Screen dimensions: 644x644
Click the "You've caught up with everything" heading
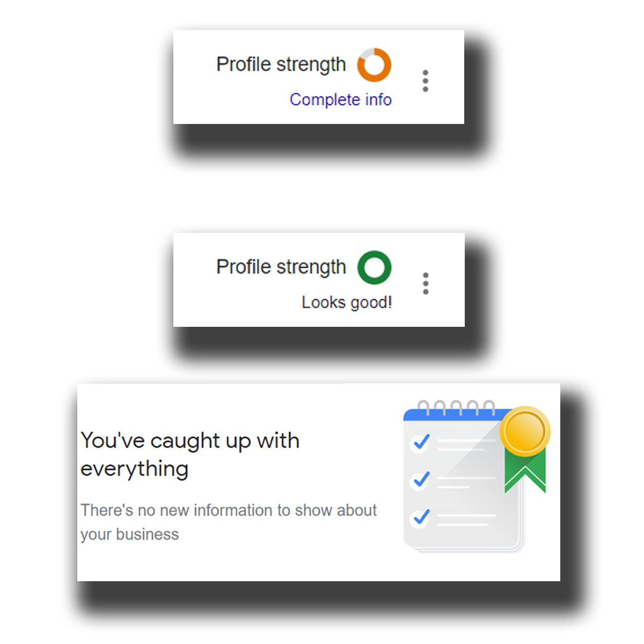[189, 455]
